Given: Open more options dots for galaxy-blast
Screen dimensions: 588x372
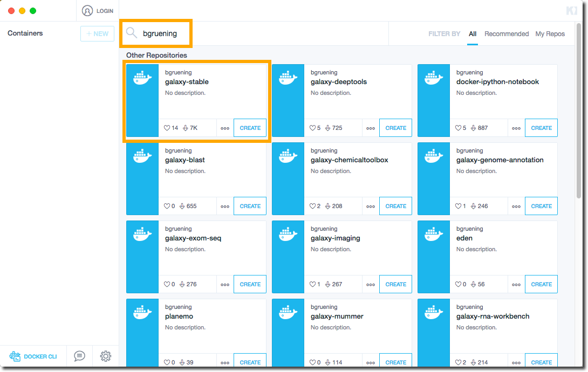Looking at the screenshot, I should (x=225, y=206).
